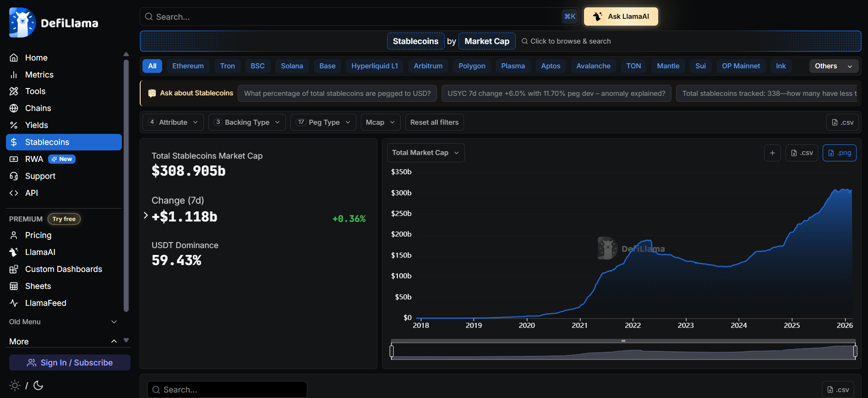868x398 pixels.
Task: Open the Attribute filter dropdown
Action: (173, 122)
